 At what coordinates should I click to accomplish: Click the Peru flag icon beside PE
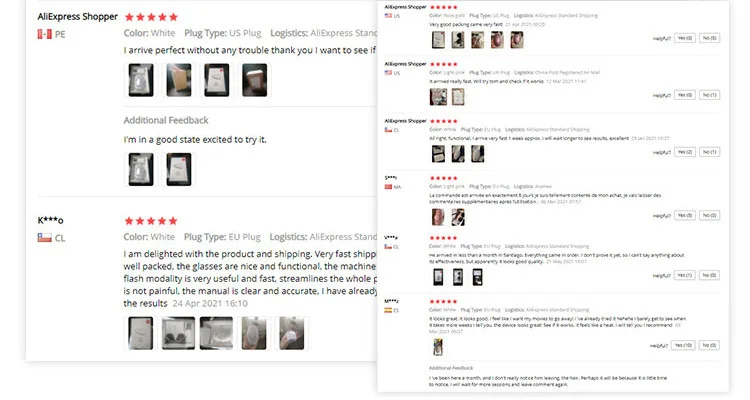tap(44, 34)
